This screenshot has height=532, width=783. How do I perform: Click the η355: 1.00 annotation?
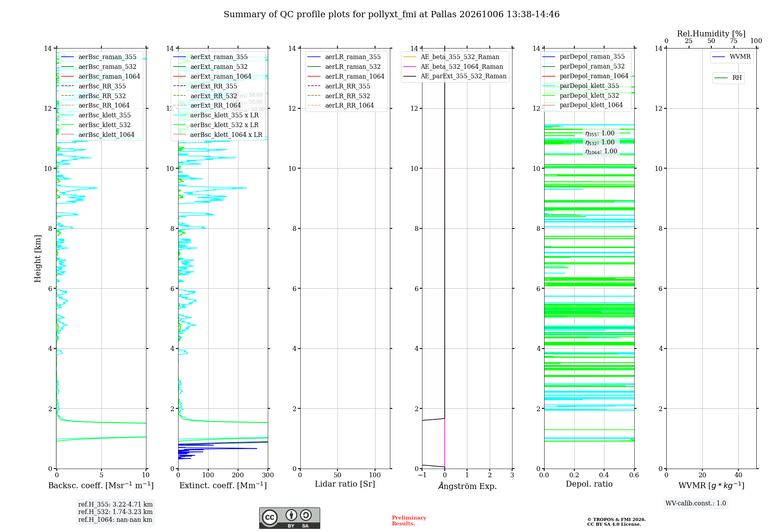[600, 133]
